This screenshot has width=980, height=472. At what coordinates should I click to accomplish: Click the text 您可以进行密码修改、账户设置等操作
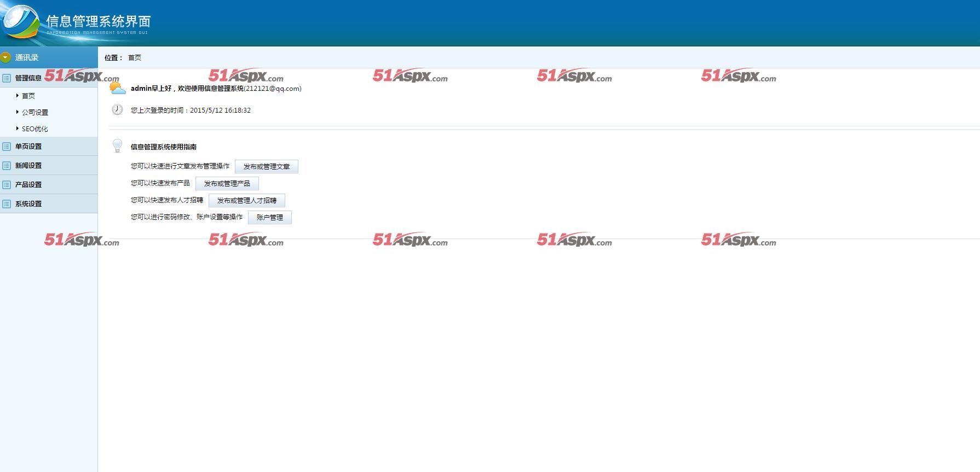(x=187, y=217)
